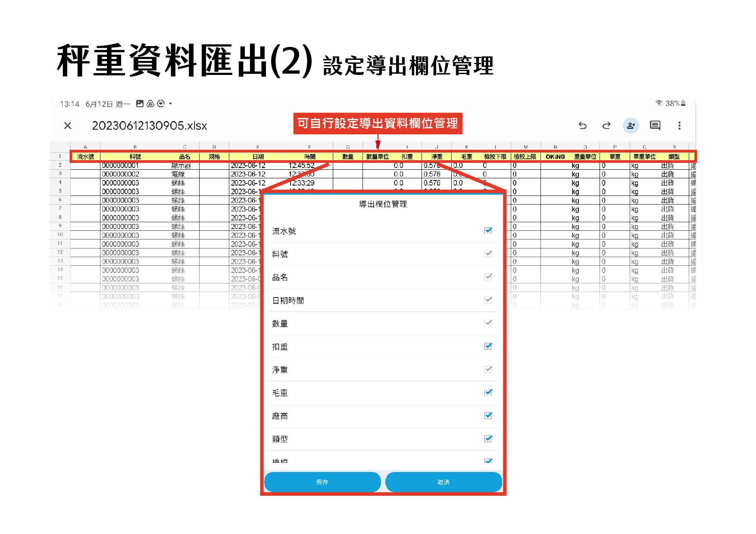756x534 pixels.
Task: Select the 流水號 header cell
Action: pos(85,157)
